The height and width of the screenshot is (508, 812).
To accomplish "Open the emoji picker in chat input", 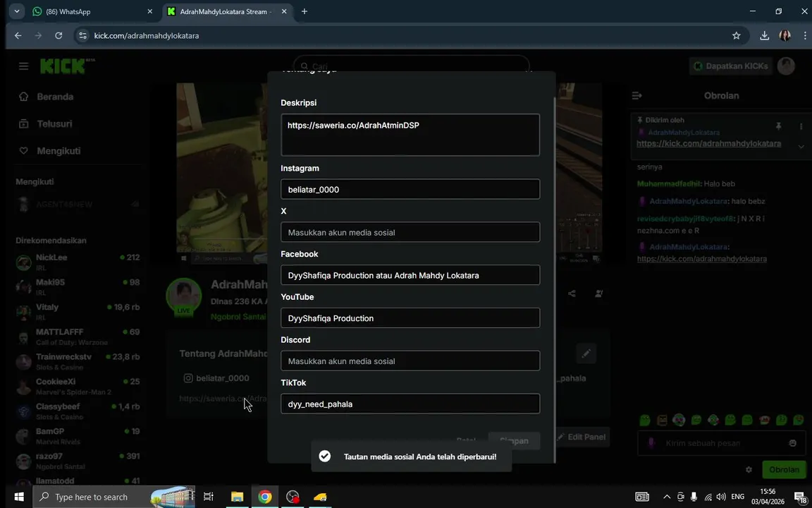I will (792, 443).
